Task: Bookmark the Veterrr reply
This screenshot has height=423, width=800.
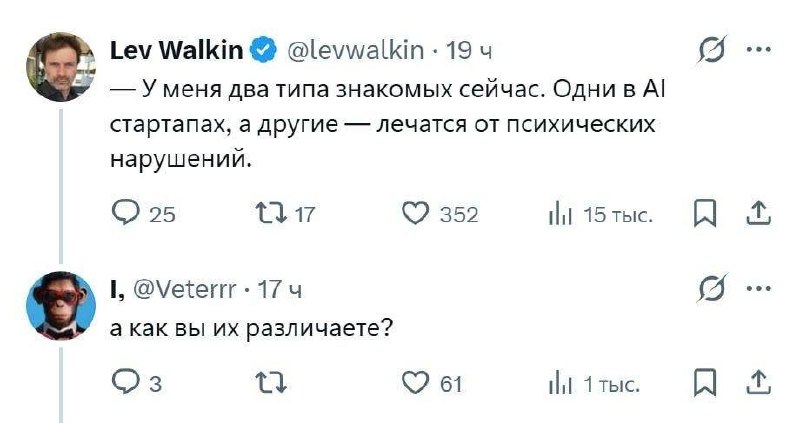Action: point(705,384)
